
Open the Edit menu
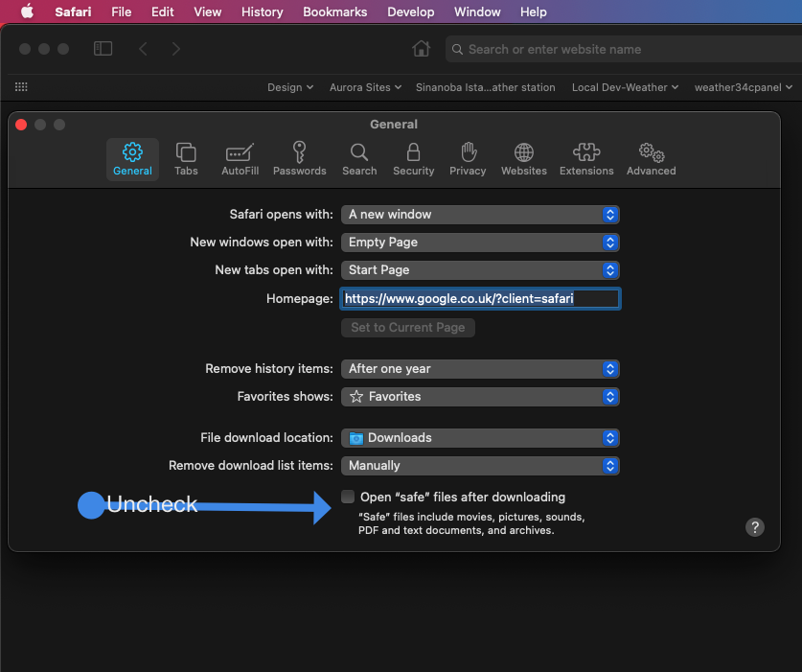pos(162,12)
